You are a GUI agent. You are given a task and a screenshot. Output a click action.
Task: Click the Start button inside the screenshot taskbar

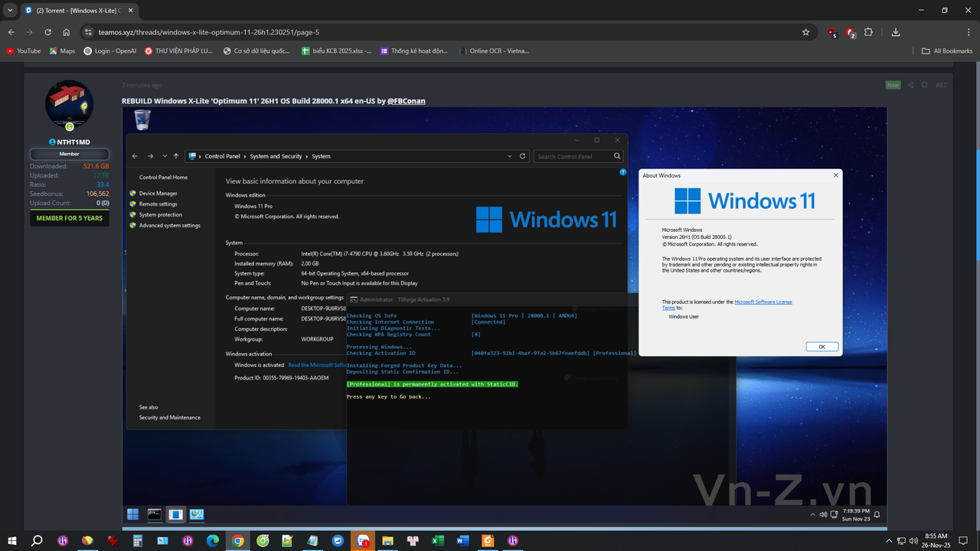[132, 514]
